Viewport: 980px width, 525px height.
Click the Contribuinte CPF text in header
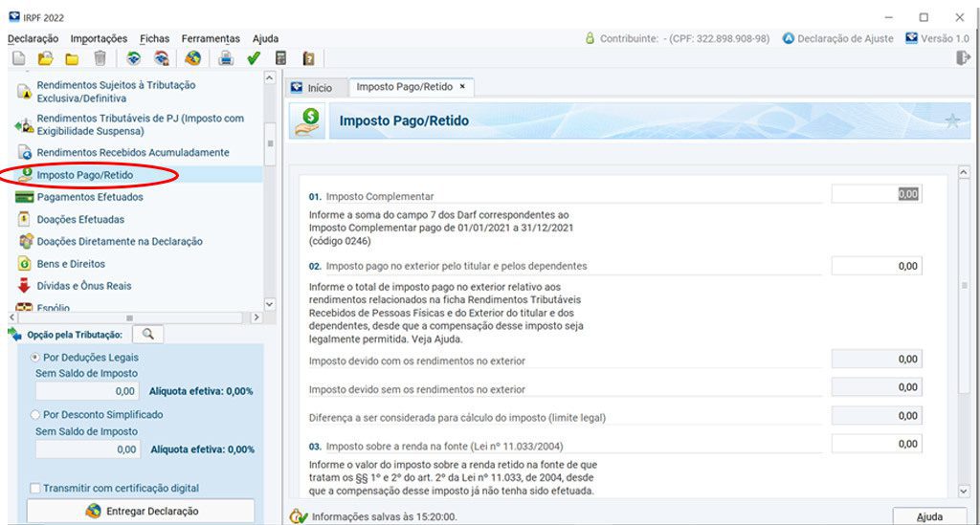685,38
